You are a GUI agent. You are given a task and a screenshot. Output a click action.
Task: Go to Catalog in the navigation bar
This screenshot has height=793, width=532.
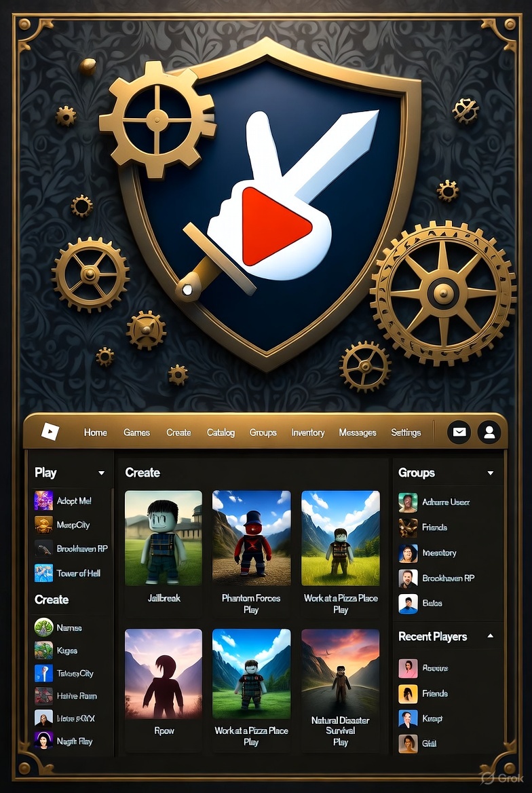[221, 432]
